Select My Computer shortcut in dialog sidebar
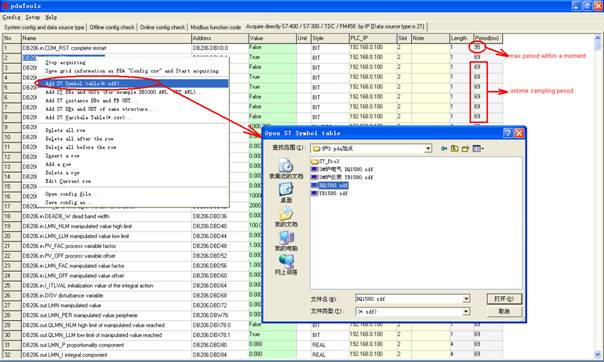Image resolution: width=604 pixels, height=362 pixels. 286,241
